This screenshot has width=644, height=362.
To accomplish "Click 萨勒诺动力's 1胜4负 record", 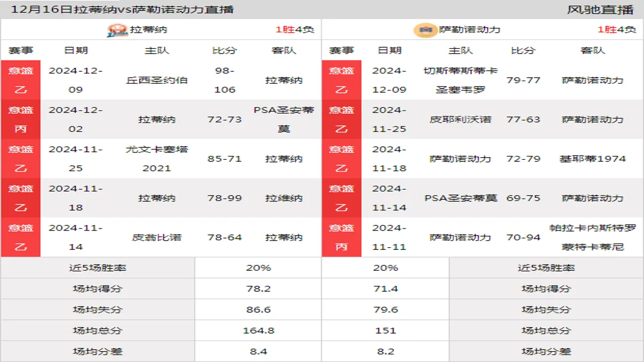I will point(617,30).
